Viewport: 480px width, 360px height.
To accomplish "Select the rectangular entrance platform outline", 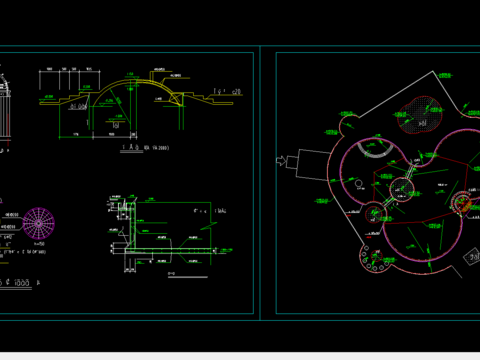I will click(313, 165).
